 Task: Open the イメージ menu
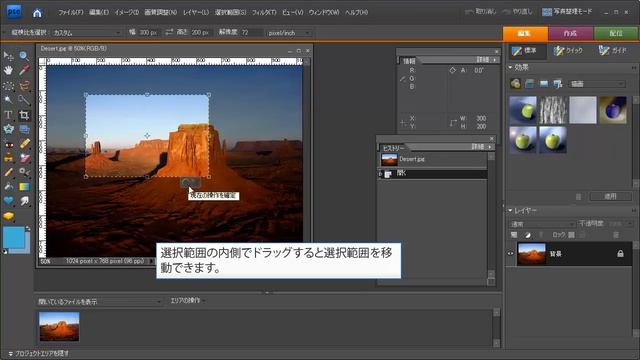point(127,12)
